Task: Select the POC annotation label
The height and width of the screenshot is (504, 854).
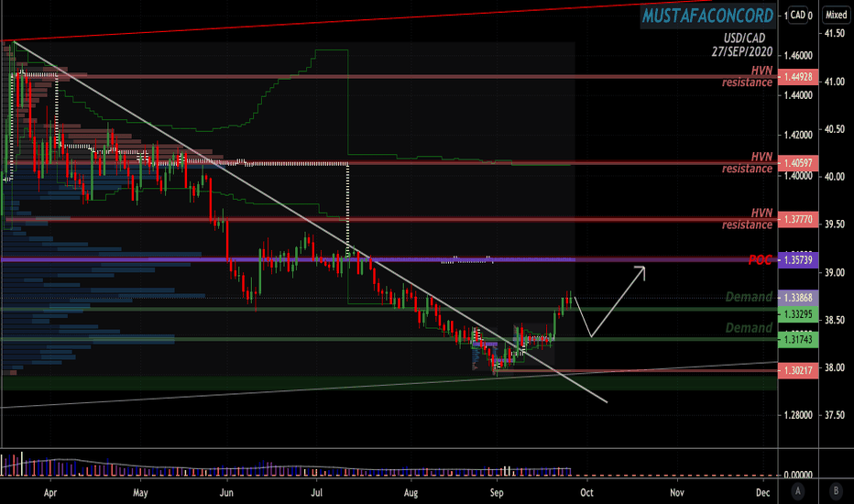Action: [x=760, y=260]
